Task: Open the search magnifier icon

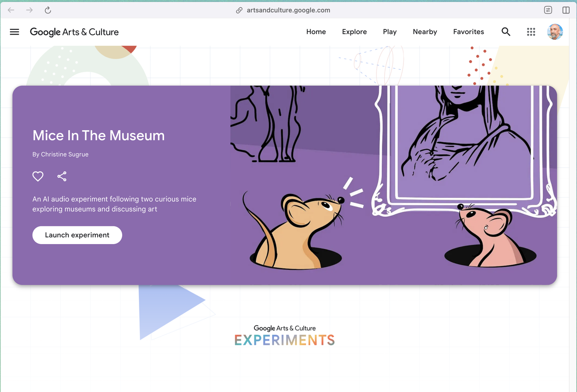Action: (506, 32)
